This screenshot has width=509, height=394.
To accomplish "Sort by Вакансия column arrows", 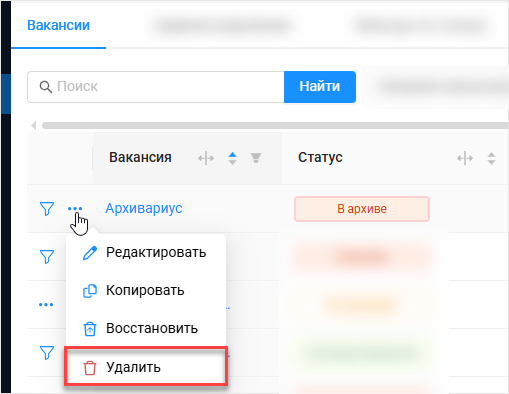I will [x=232, y=158].
